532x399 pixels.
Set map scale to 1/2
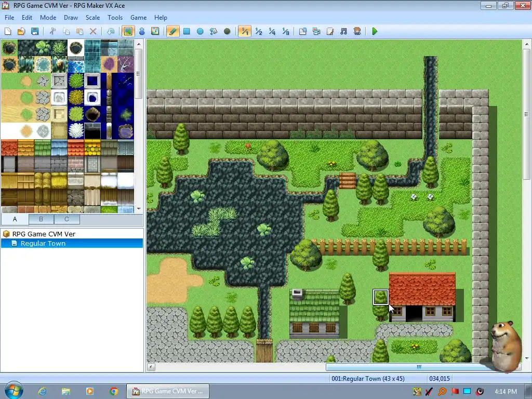pos(259,31)
